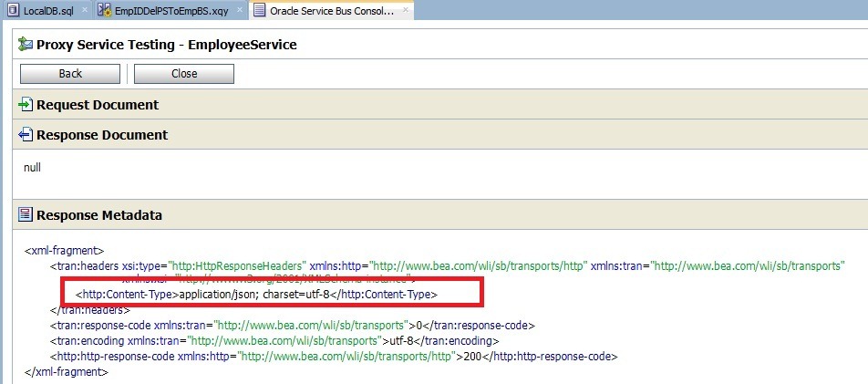Expand the Request Document section
Screen dimensions: 868x384
(97, 105)
